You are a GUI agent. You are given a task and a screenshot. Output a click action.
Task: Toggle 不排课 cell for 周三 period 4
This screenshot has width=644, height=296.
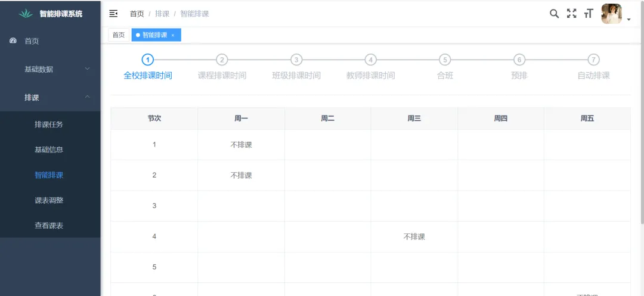(414, 236)
